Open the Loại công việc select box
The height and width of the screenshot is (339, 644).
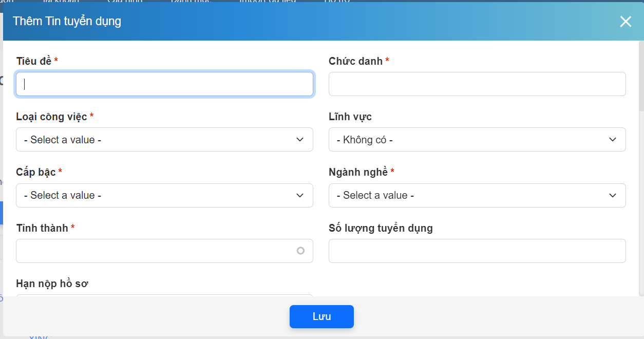coord(154,140)
